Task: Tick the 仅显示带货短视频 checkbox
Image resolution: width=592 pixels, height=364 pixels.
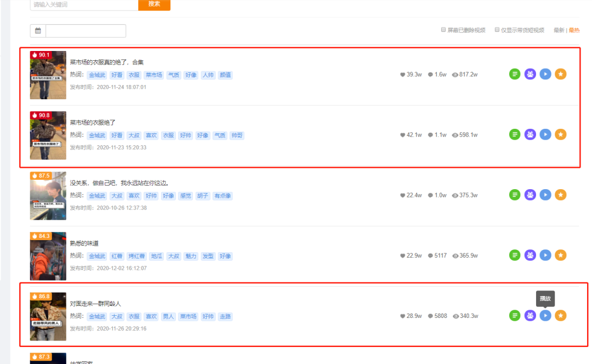Action: tap(497, 30)
